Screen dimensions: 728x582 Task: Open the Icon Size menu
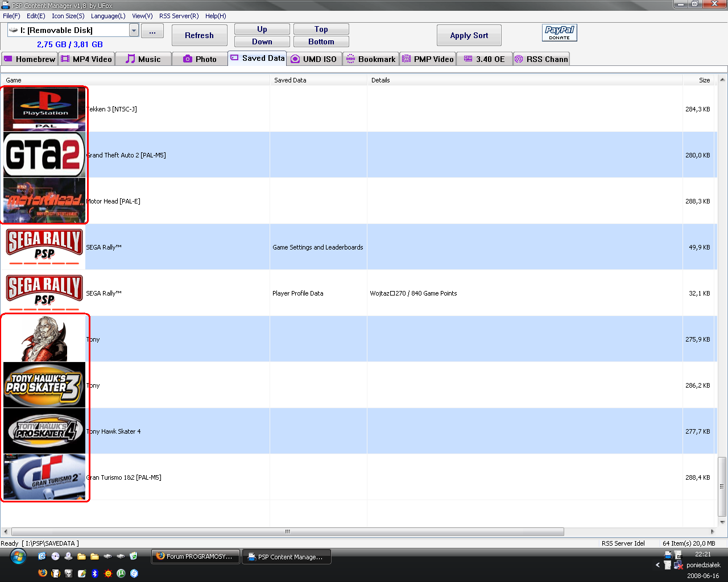(x=68, y=16)
